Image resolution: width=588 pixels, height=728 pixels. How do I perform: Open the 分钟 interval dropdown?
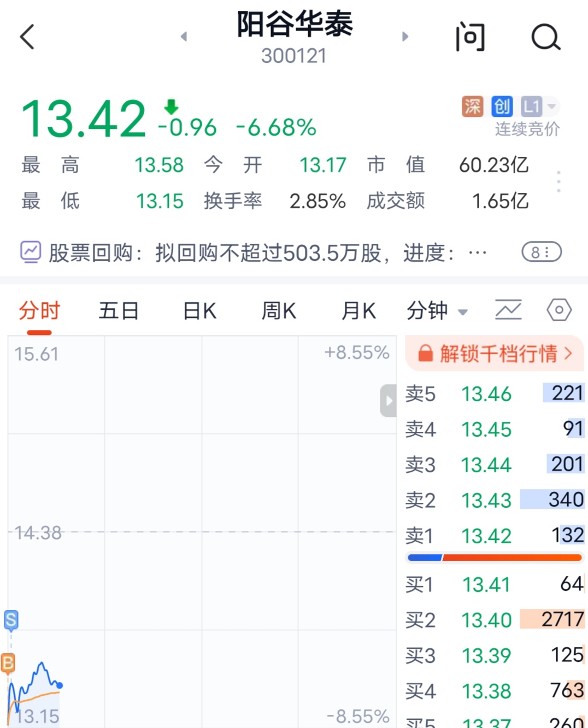[437, 311]
